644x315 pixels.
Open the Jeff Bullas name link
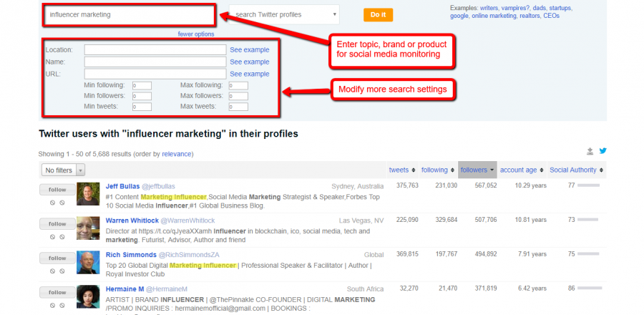point(123,186)
